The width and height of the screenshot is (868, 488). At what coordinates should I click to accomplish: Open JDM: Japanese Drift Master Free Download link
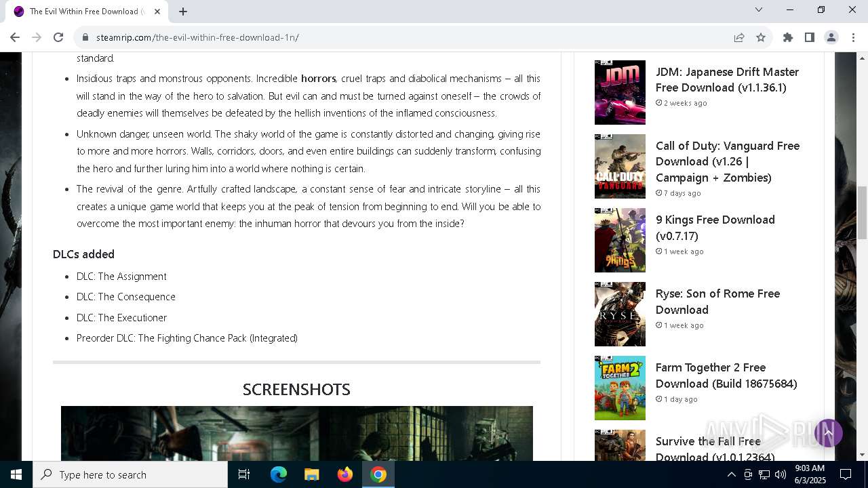coord(727,79)
